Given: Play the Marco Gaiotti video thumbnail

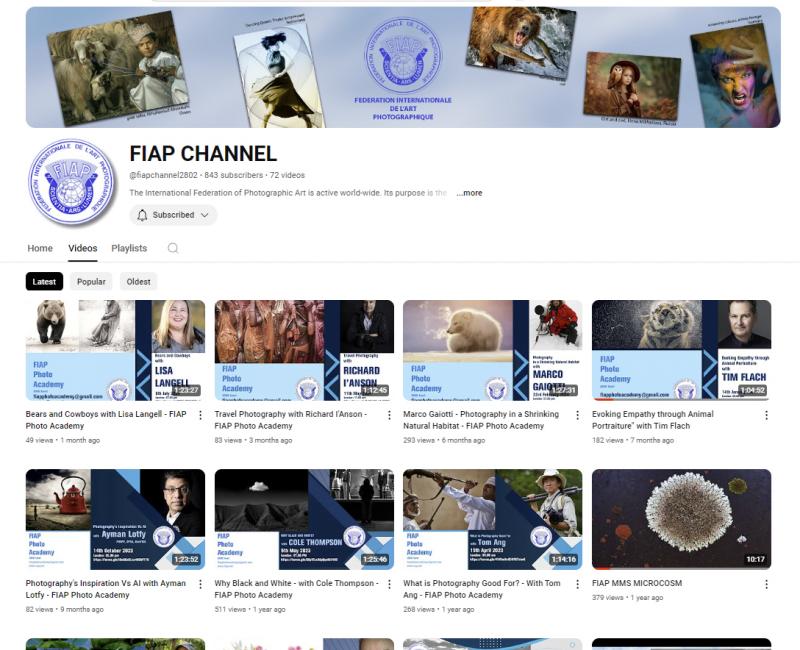Looking at the screenshot, I should (493, 350).
